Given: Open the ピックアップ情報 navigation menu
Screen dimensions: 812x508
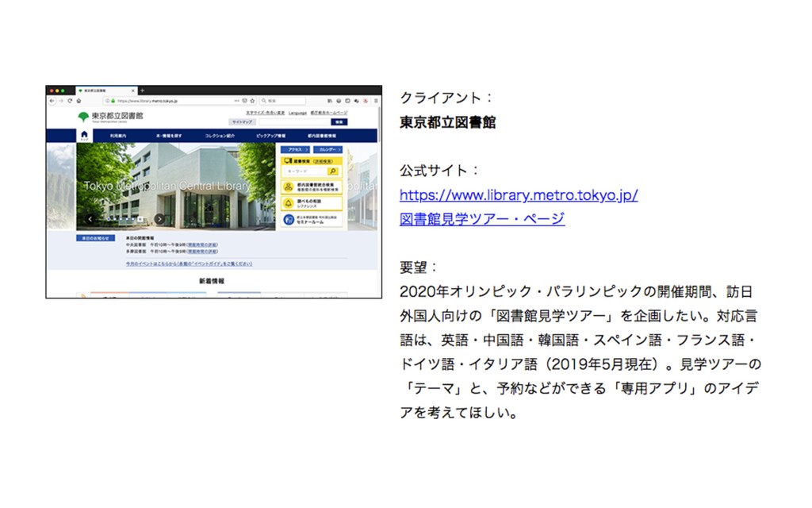Looking at the screenshot, I should pyautogui.click(x=271, y=136).
